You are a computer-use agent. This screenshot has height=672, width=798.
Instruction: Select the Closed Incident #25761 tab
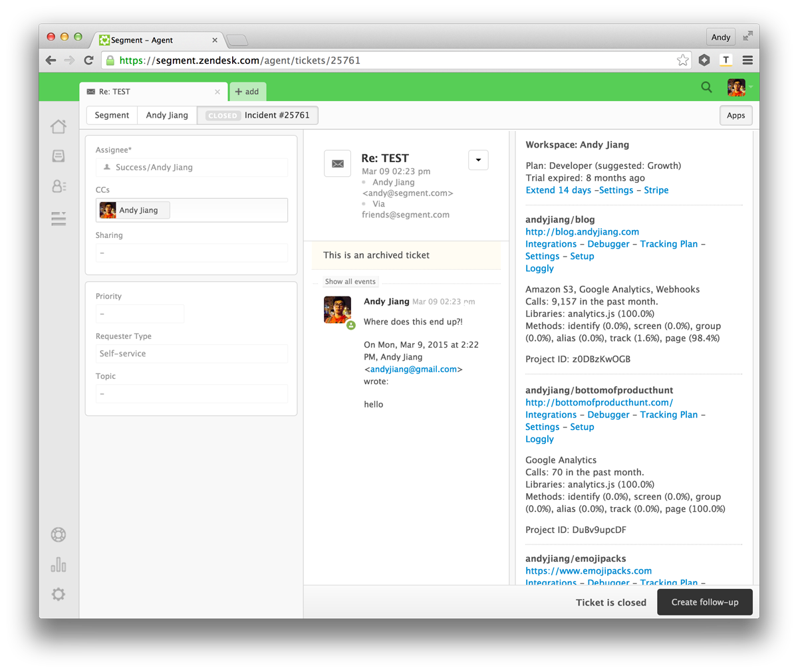(x=258, y=115)
